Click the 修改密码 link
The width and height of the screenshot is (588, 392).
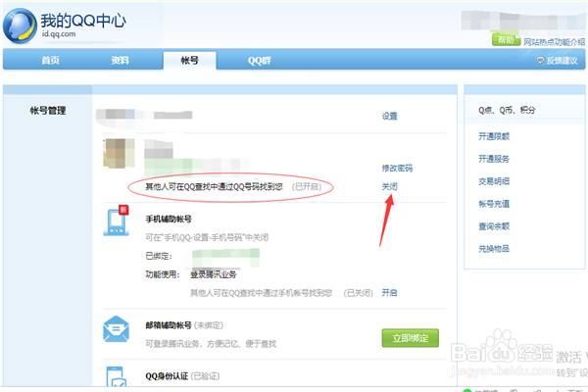[397, 168]
